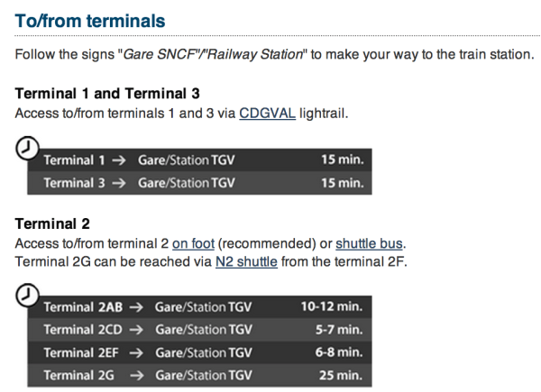Click the arrow in the Terminal 3 row
The height and width of the screenshot is (392, 541).
point(118,183)
